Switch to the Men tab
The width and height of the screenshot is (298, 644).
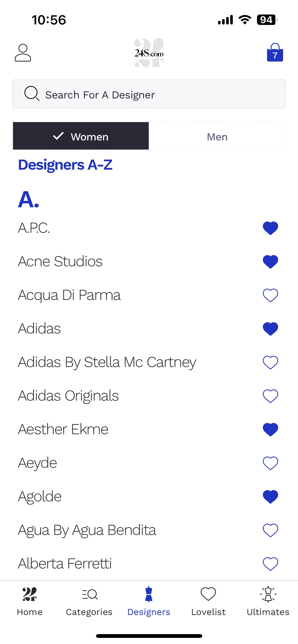click(x=217, y=136)
